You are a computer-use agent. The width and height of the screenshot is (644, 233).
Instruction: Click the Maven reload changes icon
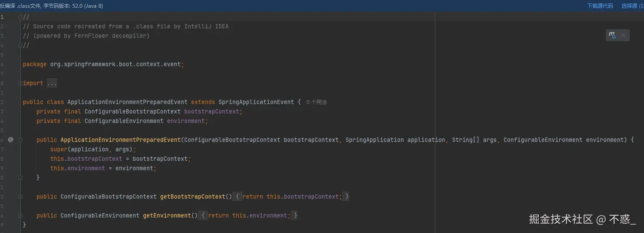point(612,35)
